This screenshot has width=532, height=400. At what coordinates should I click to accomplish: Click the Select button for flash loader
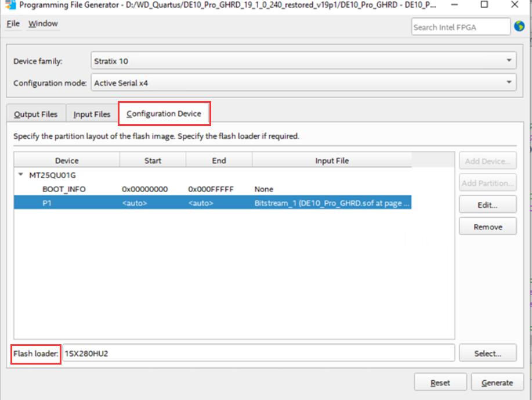(487, 353)
